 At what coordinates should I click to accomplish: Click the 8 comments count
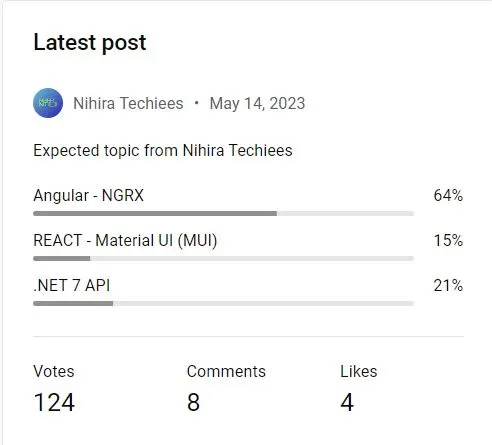click(194, 402)
